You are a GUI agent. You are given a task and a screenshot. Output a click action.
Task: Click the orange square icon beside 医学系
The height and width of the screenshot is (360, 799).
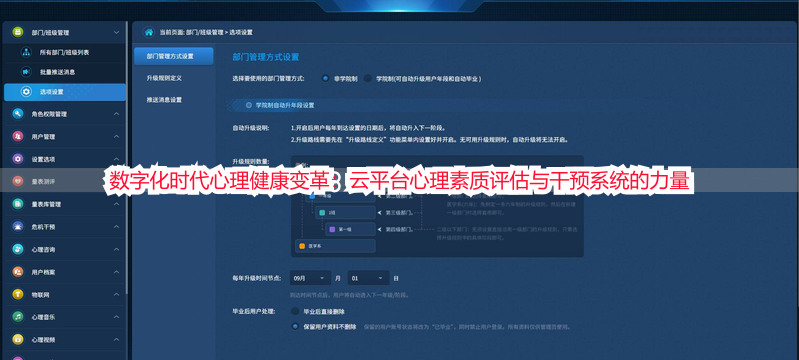point(302,246)
